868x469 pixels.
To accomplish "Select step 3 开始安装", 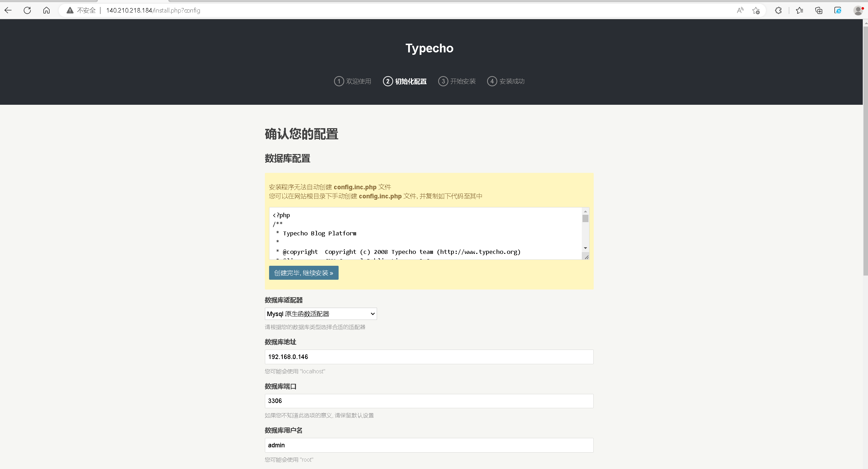I will coord(457,81).
